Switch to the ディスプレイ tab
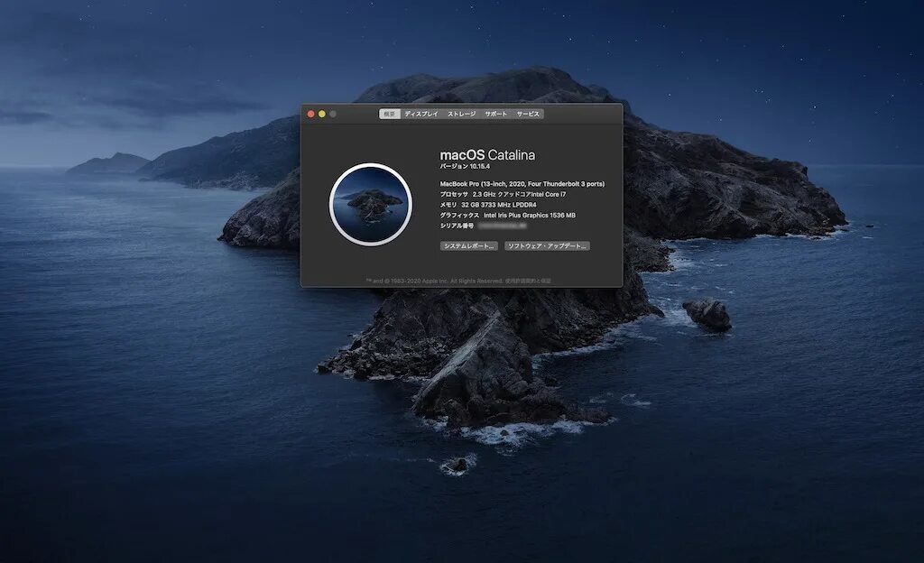This screenshot has height=563, width=924. [421, 114]
